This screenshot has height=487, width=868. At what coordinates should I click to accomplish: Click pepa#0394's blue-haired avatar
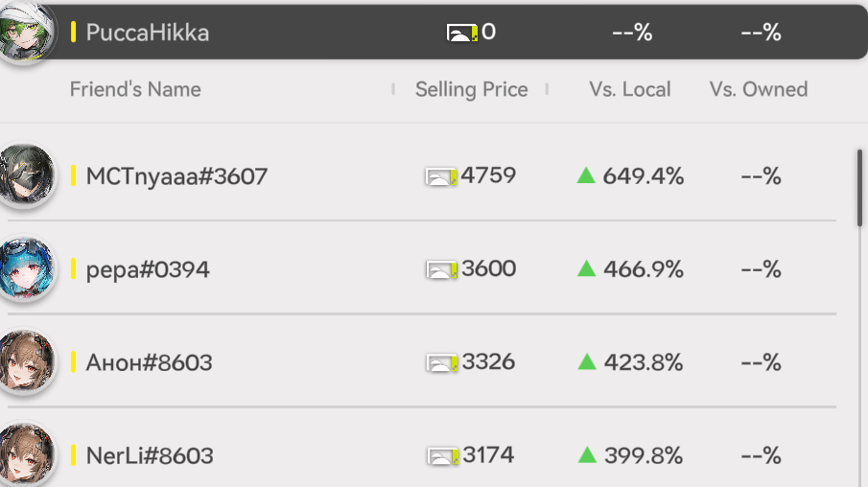pos(24,269)
